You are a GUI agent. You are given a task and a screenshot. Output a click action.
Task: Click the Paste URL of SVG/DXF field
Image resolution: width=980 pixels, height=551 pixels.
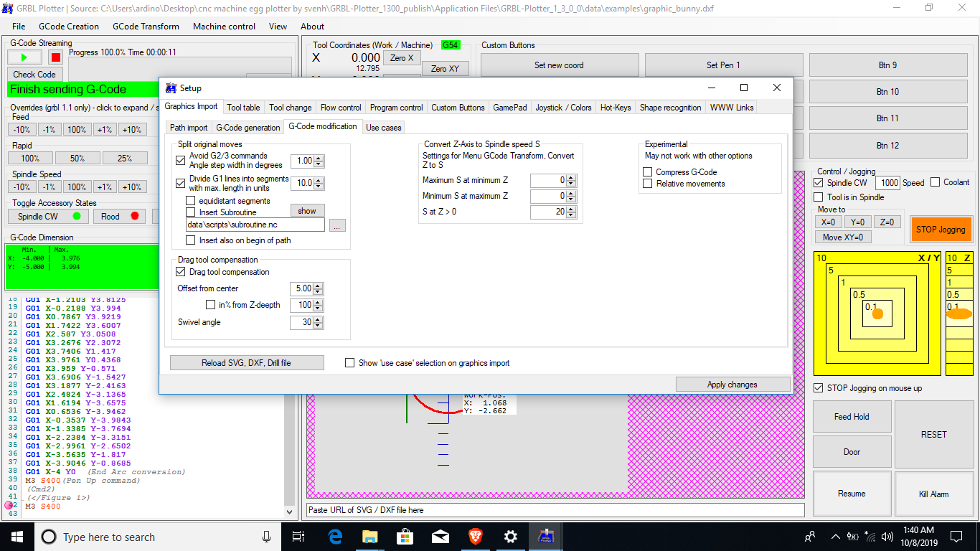(x=555, y=510)
